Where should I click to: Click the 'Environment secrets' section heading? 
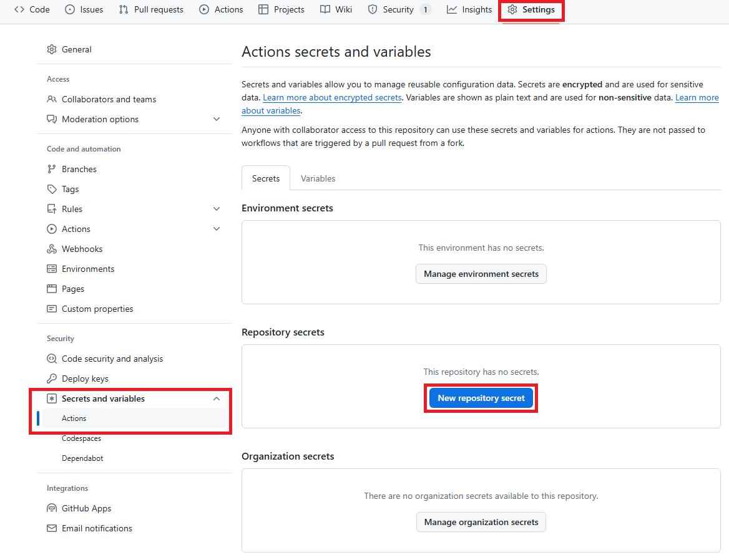(287, 208)
